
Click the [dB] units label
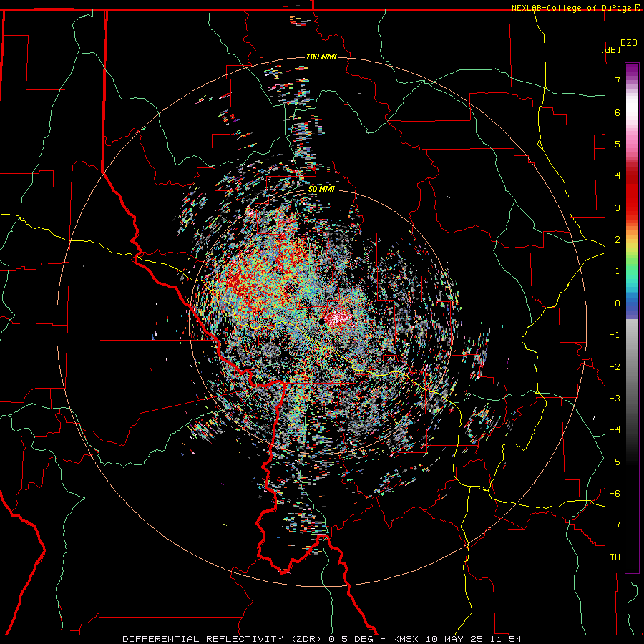[610, 49]
